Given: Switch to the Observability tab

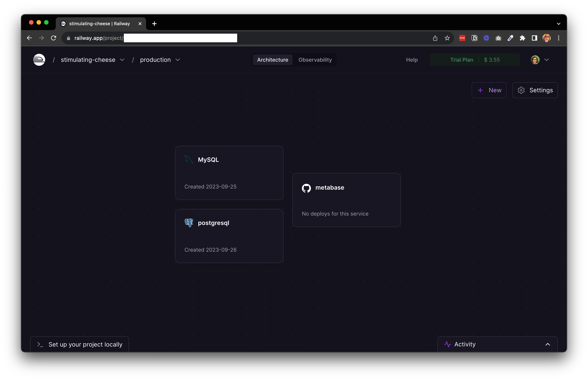Looking at the screenshot, I should coord(315,60).
